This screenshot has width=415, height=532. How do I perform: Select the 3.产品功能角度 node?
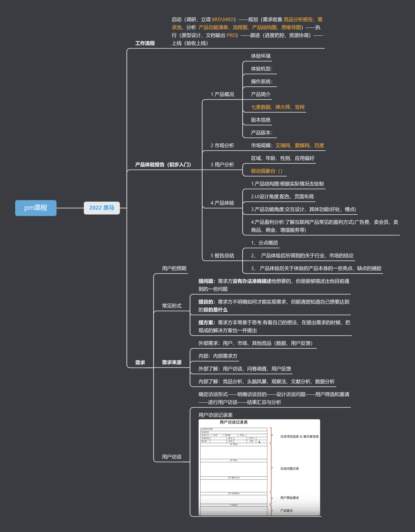tap(303, 209)
